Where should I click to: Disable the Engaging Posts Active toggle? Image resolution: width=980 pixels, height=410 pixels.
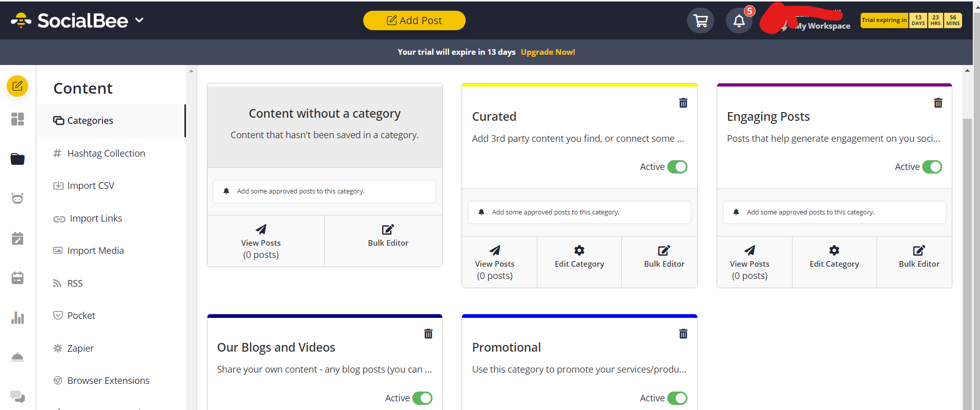(x=931, y=167)
